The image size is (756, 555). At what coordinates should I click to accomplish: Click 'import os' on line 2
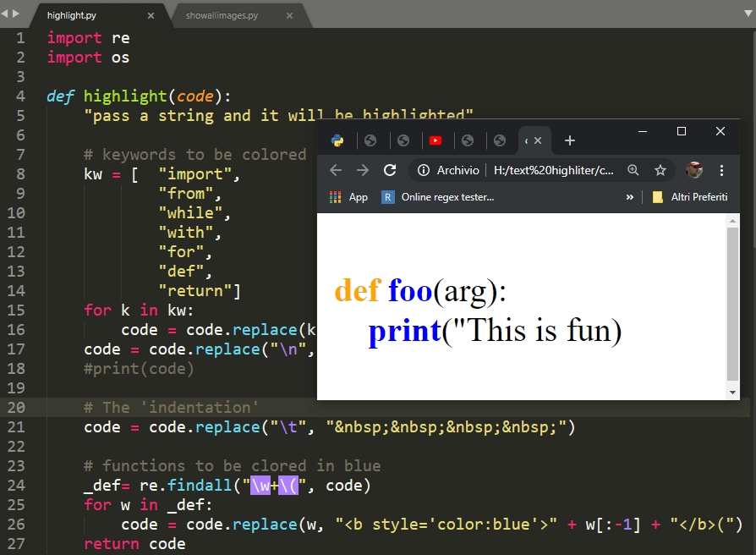click(88, 58)
